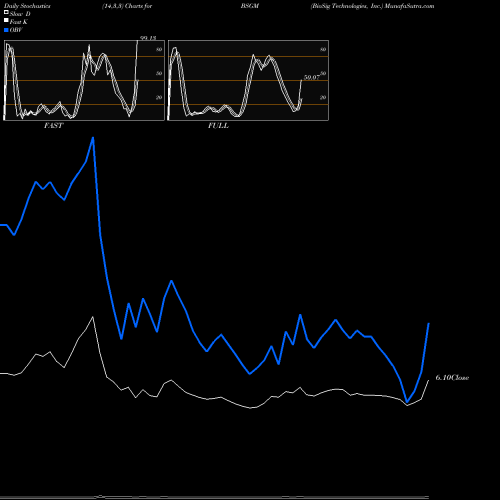The height and width of the screenshot is (500, 500).
Task: Click the 20 level label in FAST chart
Action: click(159, 97)
